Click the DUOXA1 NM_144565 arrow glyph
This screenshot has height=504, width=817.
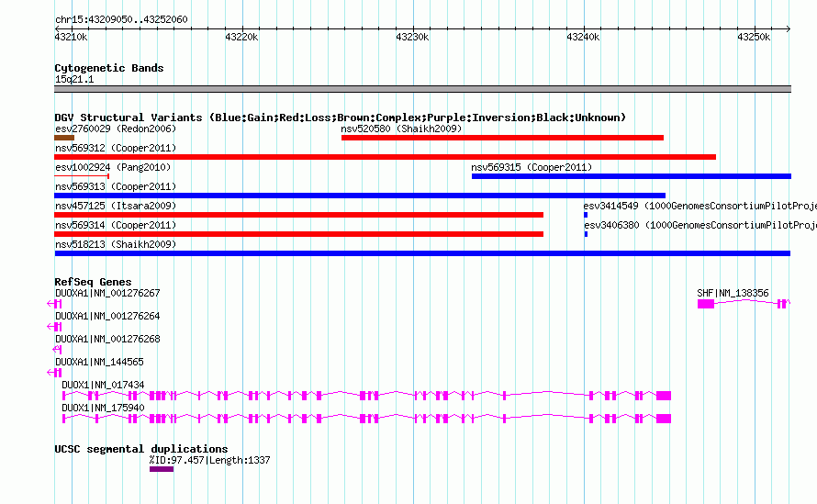[x=54, y=373]
